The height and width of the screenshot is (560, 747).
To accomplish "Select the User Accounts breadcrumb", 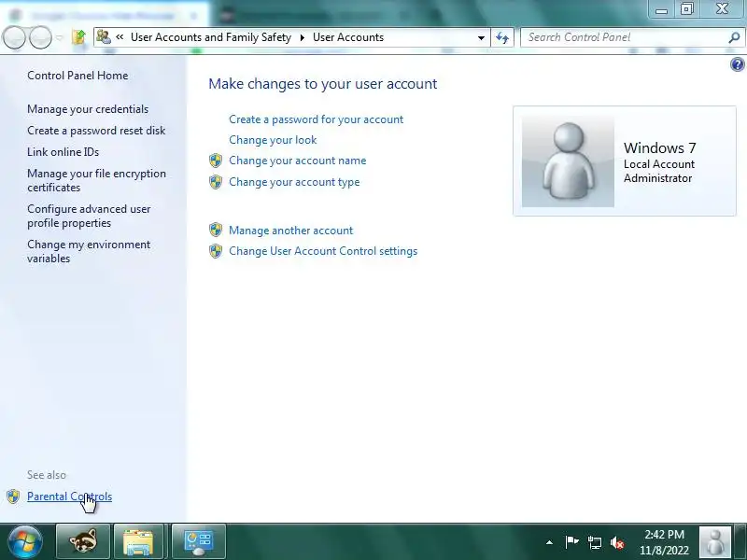I will tap(348, 37).
